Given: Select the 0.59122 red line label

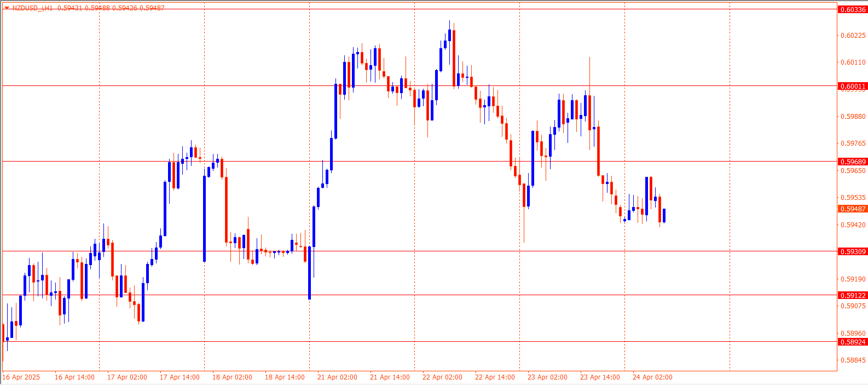Looking at the screenshot, I should pos(853,295).
